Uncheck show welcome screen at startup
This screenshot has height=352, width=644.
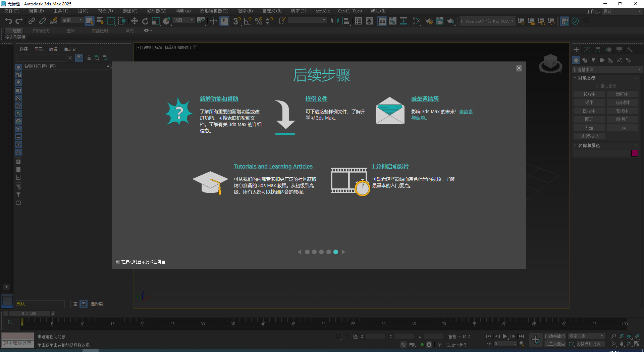tap(118, 262)
